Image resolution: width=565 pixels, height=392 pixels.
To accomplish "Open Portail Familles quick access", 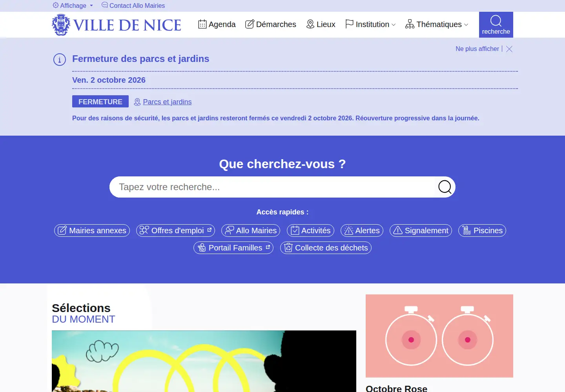I will click(233, 248).
